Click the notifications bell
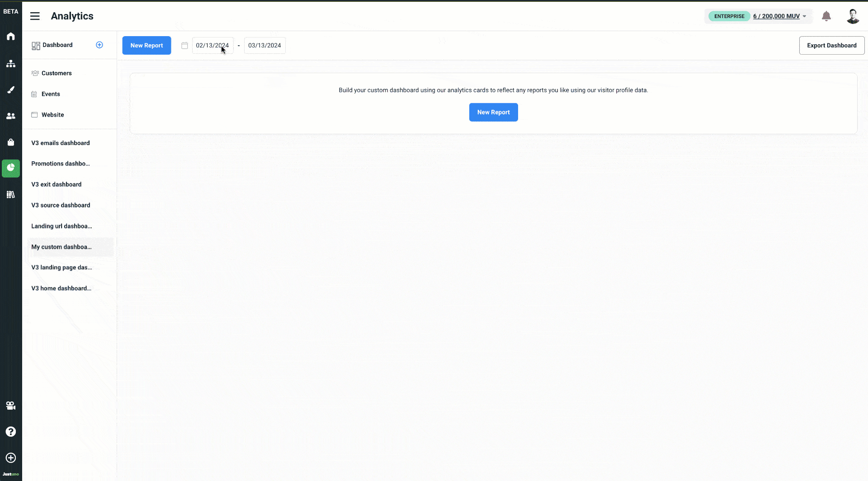 click(x=826, y=16)
